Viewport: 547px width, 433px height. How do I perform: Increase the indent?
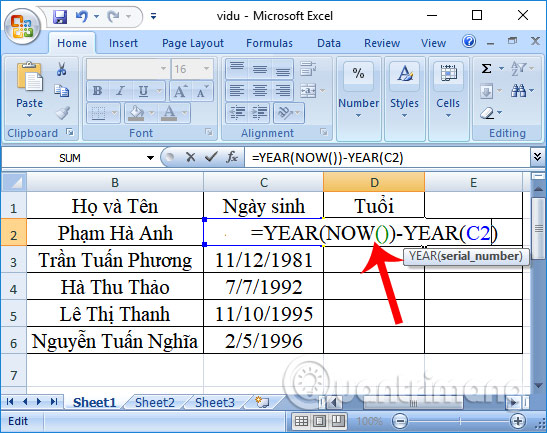[x=260, y=113]
